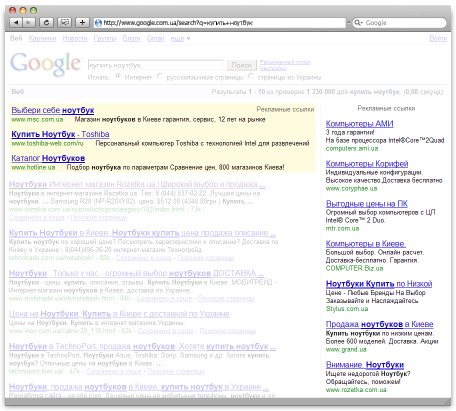Click the Поиск search button
The width and height of the screenshot is (456, 411).
241,65
